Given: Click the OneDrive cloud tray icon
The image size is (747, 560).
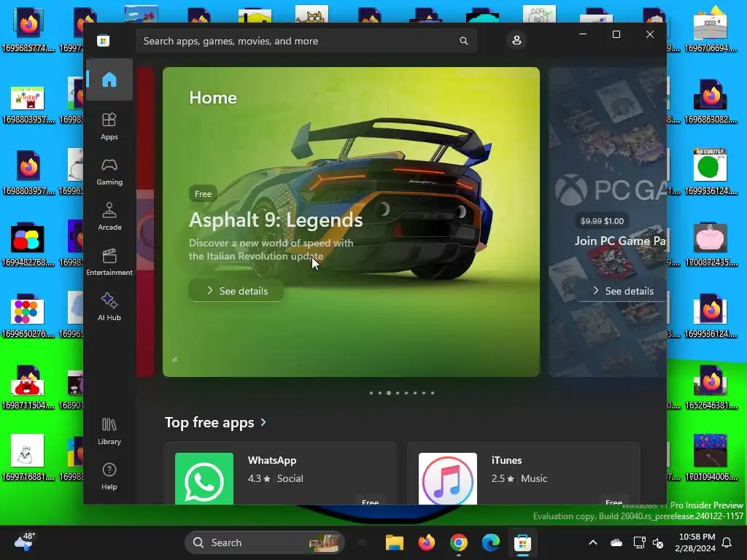Looking at the screenshot, I should [x=616, y=542].
